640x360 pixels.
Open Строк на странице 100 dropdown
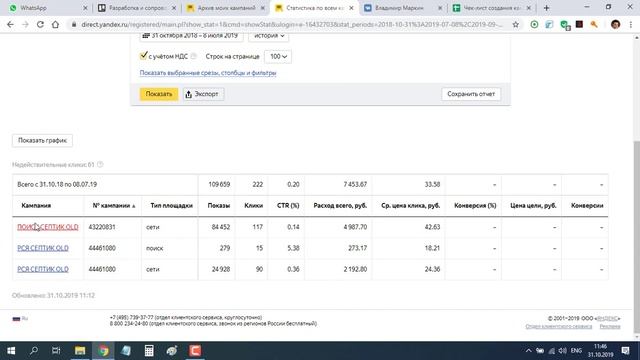coord(278,56)
